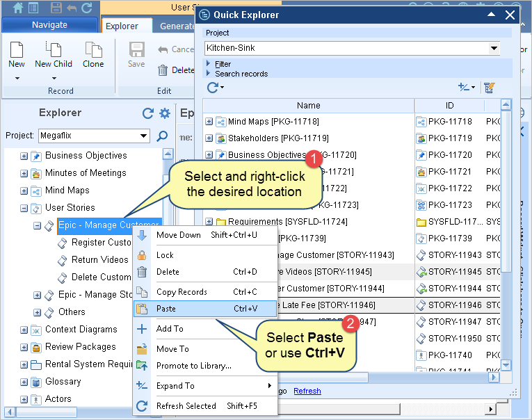The width and height of the screenshot is (532, 420).
Task: Refresh the Explorer panel
Action: tap(148, 113)
